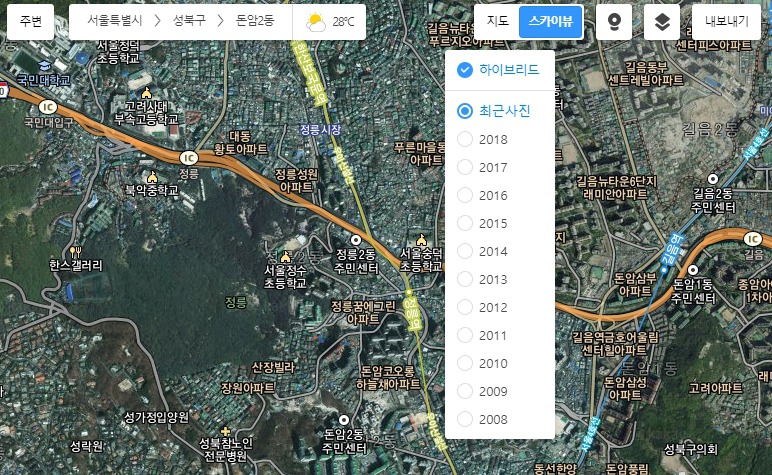Click the 성락원 label
Screen dimensions: 772x475
tap(87, 446)
